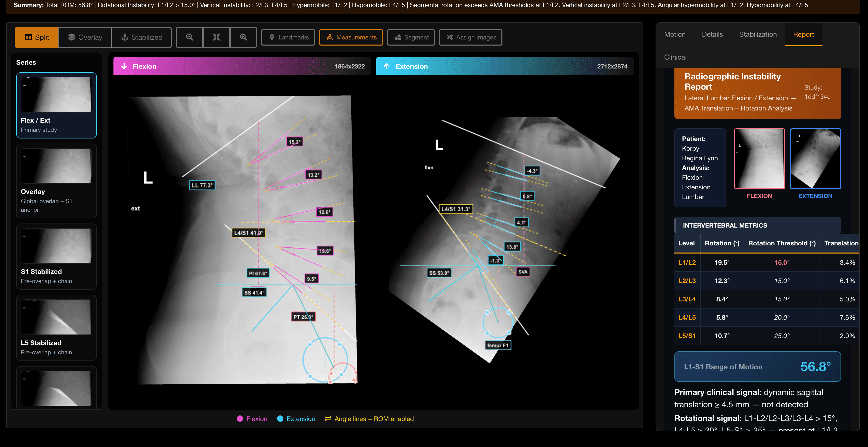Viewport: 868px width, 447px height.
Task: Open the Stabilization tab
Action: 758,34
